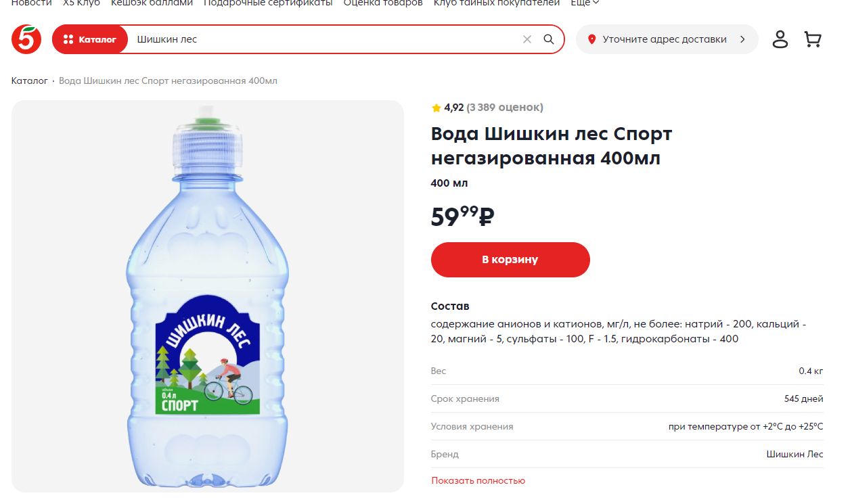This screenshot has width=850, height=504.
Task: Add product with В корзину button
Action: [510, 260]
